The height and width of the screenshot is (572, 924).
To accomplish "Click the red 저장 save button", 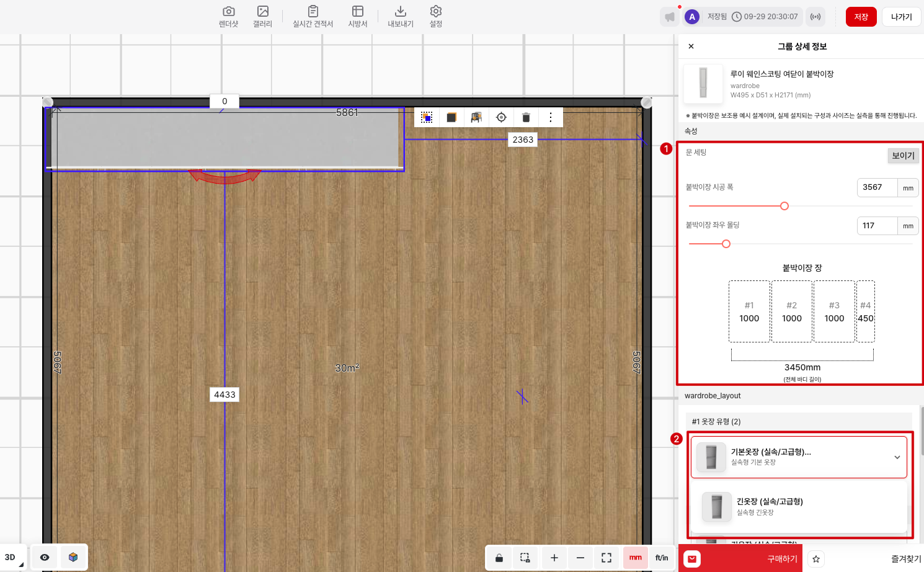I will click(861, 17).
